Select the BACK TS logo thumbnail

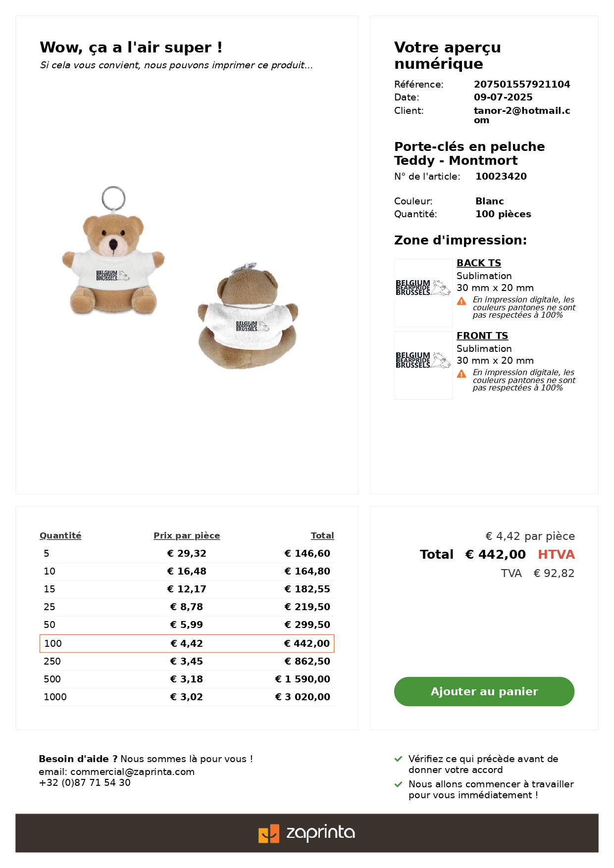423,292
